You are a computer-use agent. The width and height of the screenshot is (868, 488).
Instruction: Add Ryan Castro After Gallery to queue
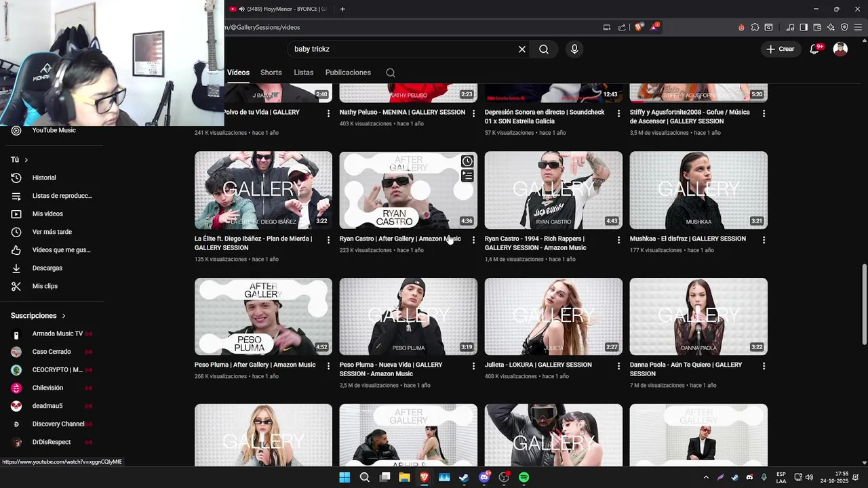tap(467, 176)
